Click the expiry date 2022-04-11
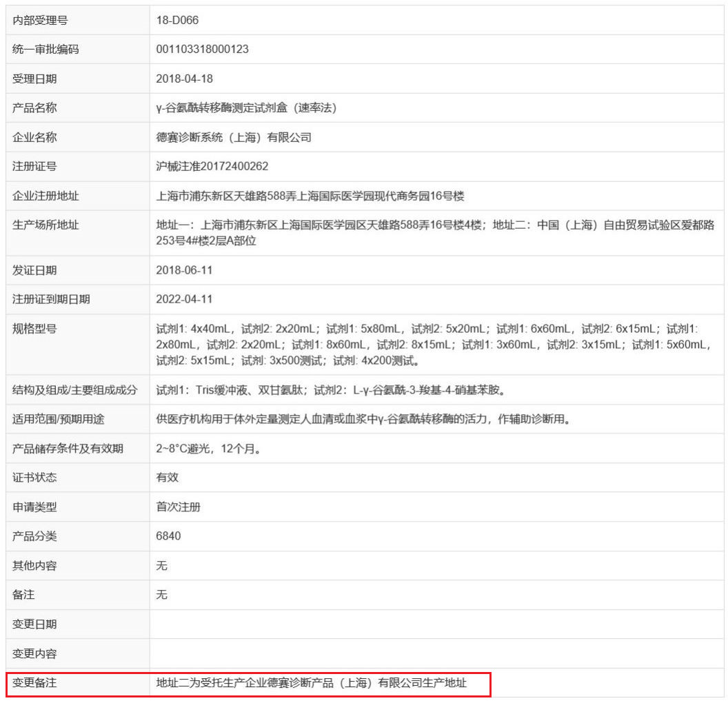This screenshot has height=703, width=728. click(184, 299)
